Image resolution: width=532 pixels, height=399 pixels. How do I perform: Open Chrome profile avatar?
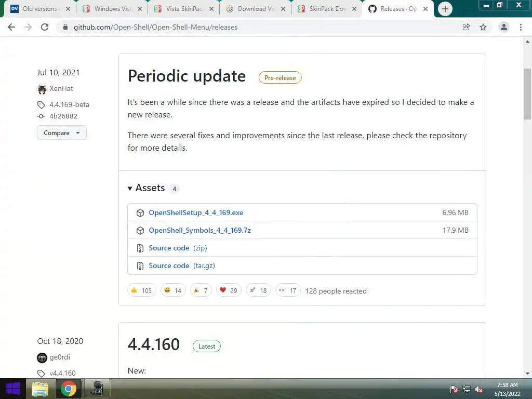pos(504,27)
